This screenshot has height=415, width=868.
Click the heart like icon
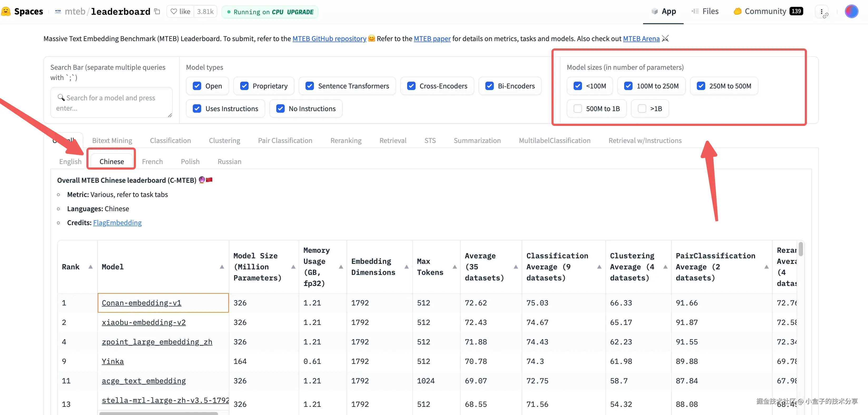pos(174,11)
